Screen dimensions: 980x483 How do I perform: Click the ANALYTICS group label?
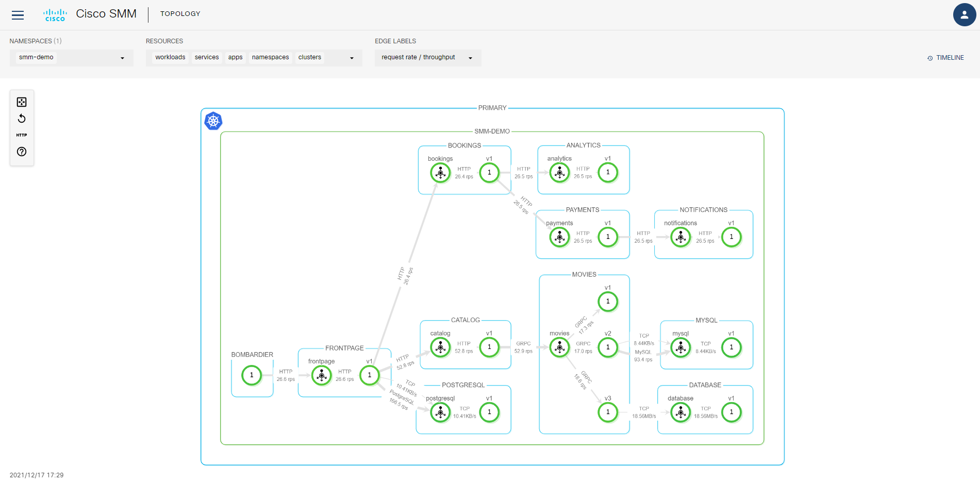tap(584, 145)
